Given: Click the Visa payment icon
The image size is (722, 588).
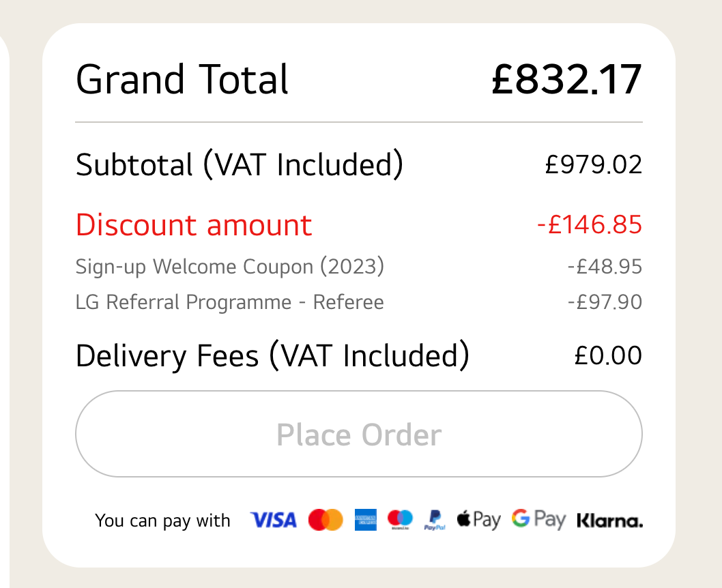Looking at the screenshot, I should coord(274,520).
